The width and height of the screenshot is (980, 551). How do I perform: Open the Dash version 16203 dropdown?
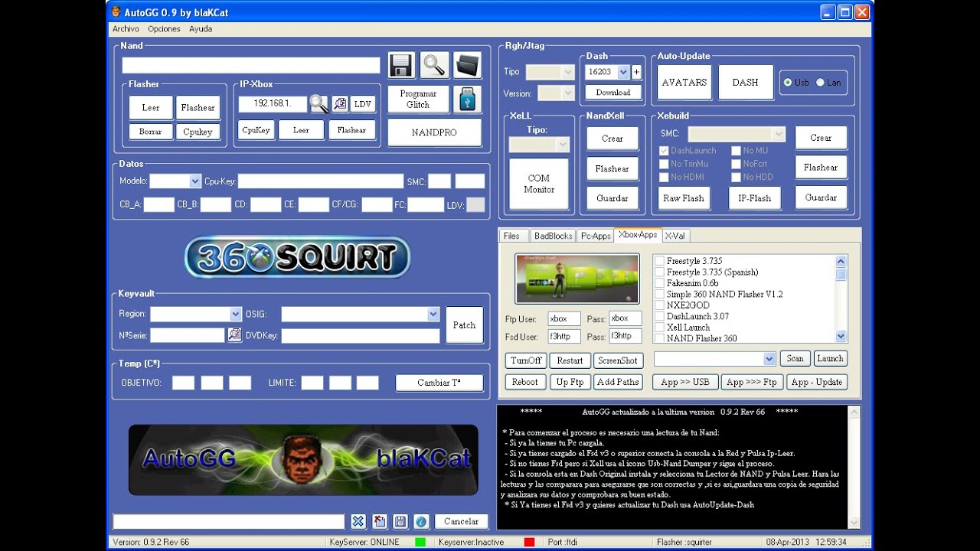pos(623,72)
